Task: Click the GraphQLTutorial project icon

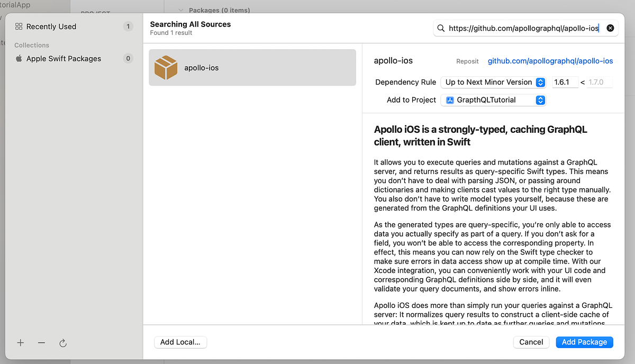Action: pos(449,99)
